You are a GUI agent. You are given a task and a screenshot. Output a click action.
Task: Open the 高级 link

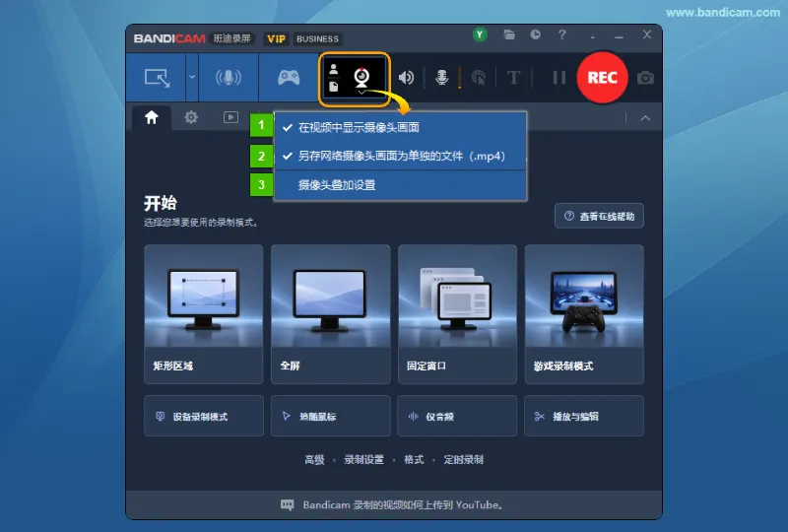point(314,460)
